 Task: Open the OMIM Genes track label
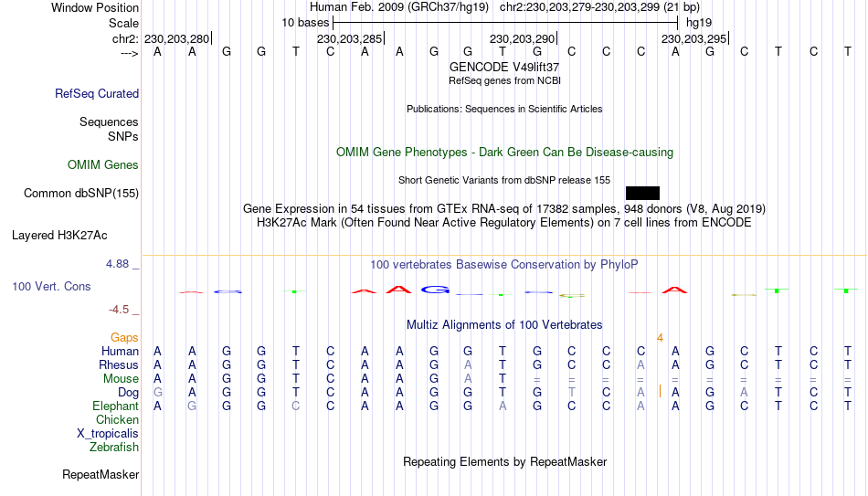pyautogui.click(x=103, y=165)
